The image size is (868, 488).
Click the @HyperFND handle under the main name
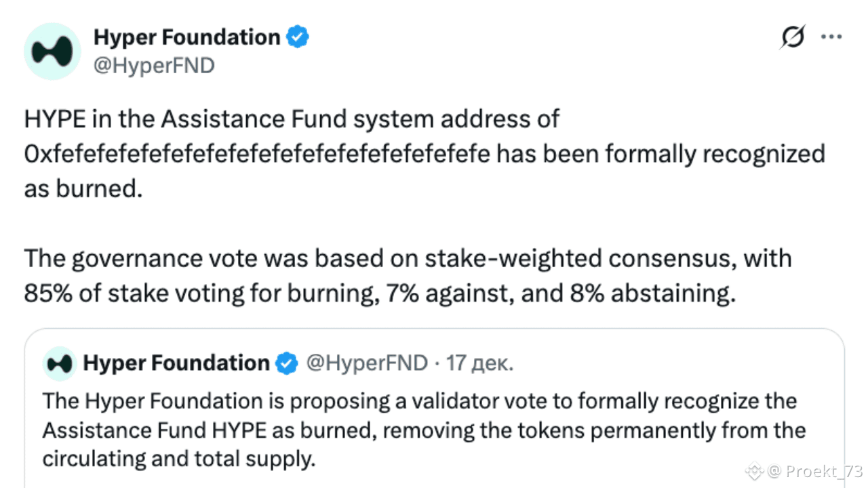pos(154,66)
